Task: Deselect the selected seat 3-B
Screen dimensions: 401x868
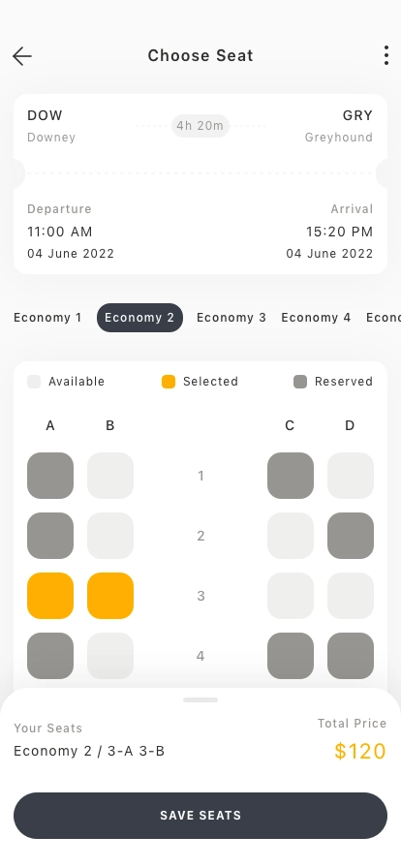Action: coord(110,596)
